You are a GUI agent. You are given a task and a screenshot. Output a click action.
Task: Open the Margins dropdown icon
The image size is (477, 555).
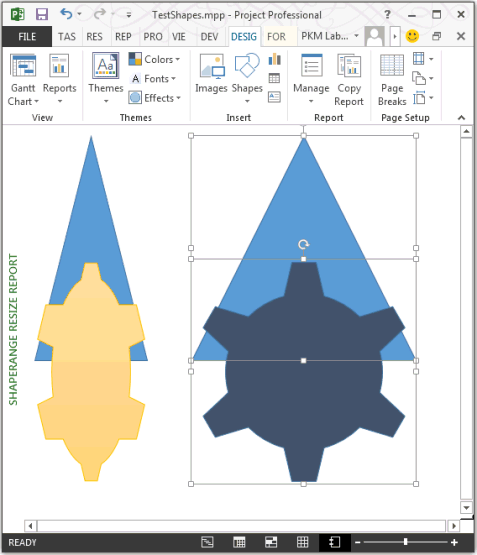(x=423, y=59)
